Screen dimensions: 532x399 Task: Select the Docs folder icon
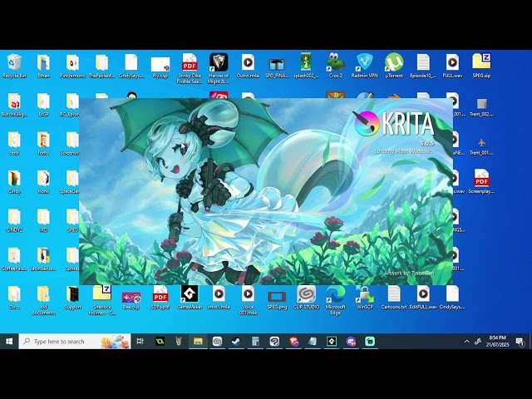pos(14,298)
